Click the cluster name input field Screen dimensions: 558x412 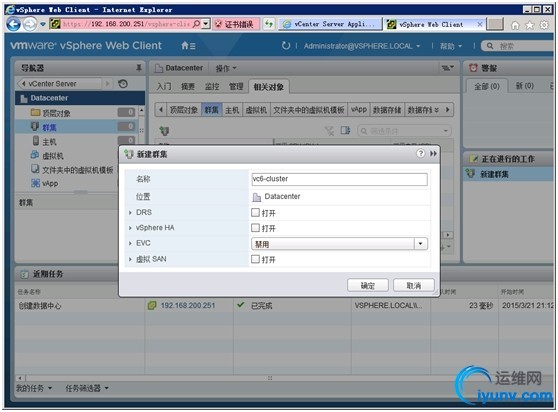pyautogui.click(x=339, y=179)
